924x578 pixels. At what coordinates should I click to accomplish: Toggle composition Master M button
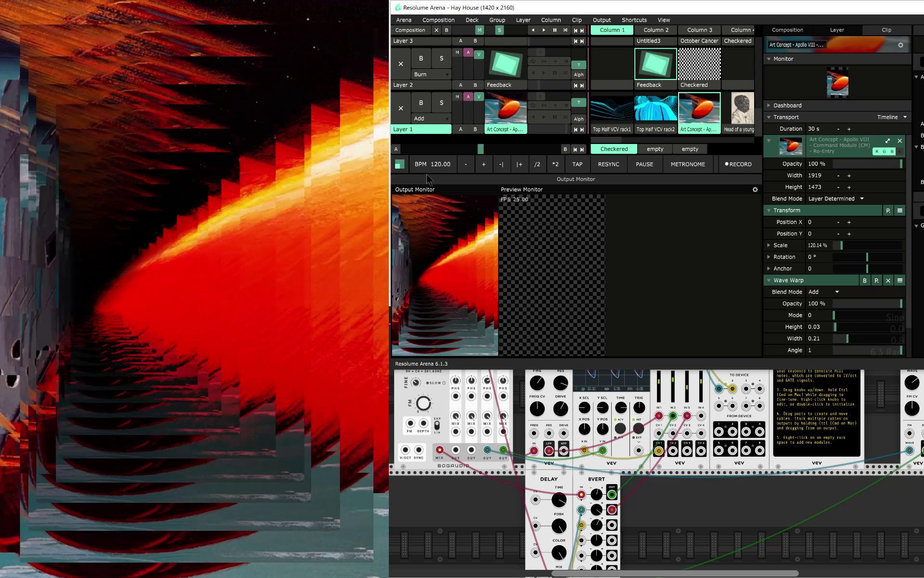[479, 30]
